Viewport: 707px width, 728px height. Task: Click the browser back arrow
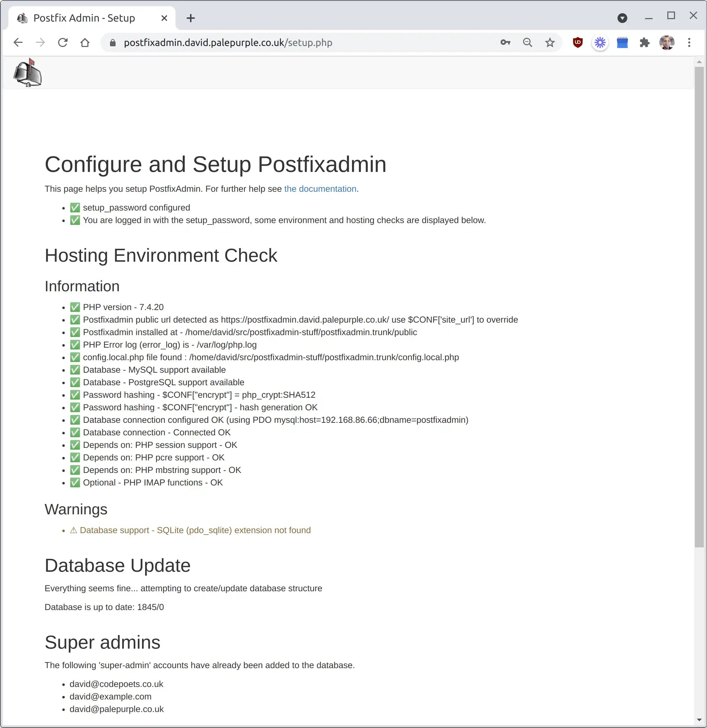point(18,43)
